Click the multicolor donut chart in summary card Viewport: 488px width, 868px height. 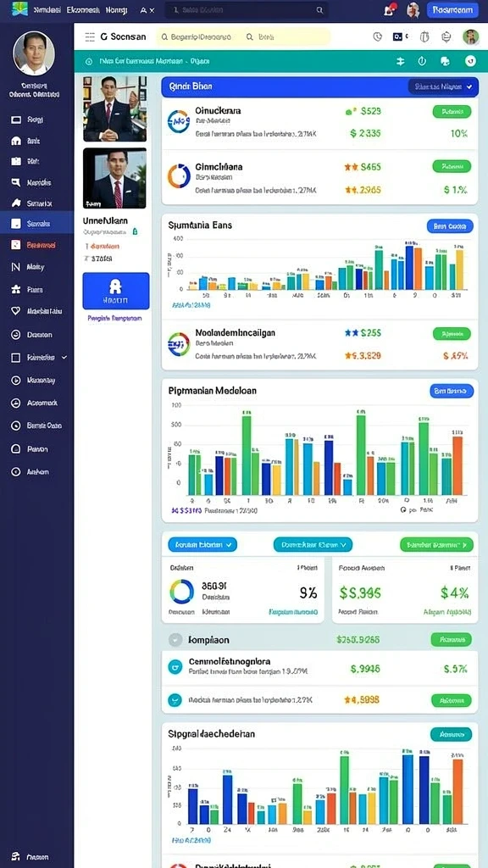point(181,591)
